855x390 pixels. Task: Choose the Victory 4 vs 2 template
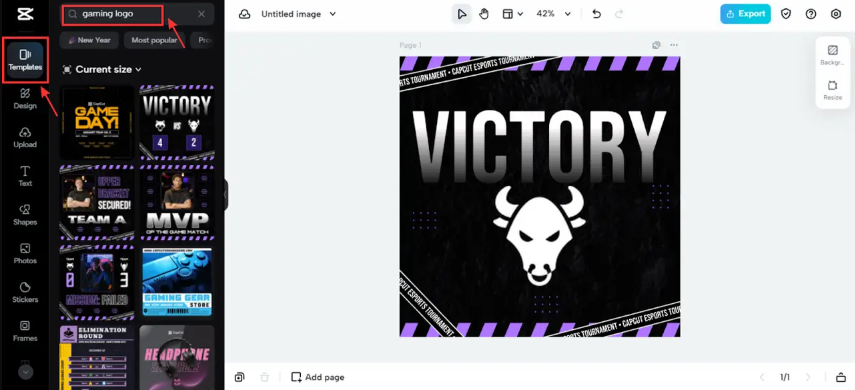[x=177, y=122]
